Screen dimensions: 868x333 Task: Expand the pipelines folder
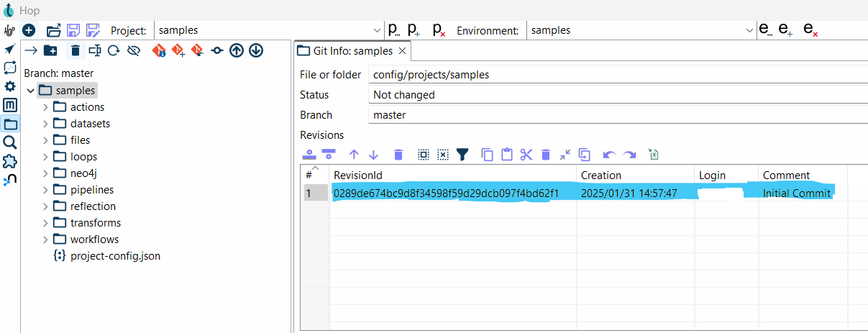point(45,190)
